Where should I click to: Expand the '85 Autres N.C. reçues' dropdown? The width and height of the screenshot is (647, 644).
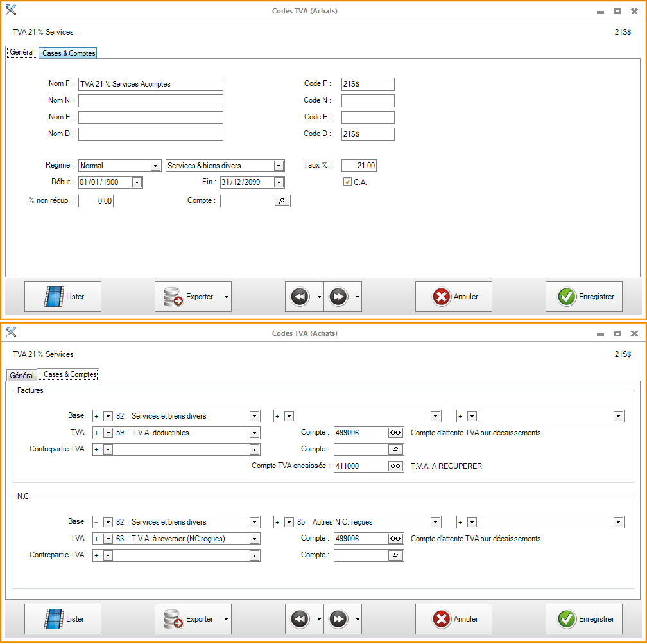(x=436, y=522)
